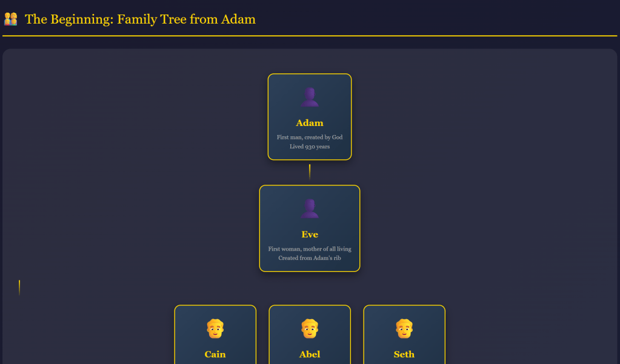Select the Adam person card
The image size is (620, 364).
(310, 117)
